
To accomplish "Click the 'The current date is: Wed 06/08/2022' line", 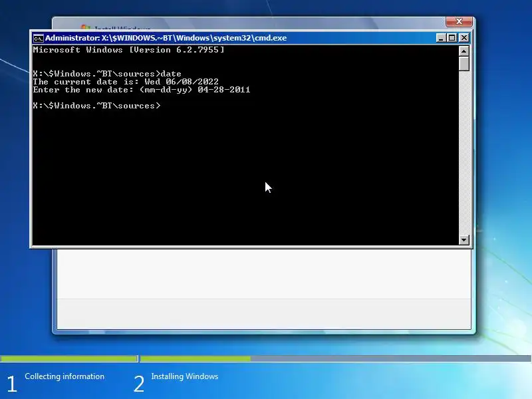I will pyautogui.click(x=126, y=82).
